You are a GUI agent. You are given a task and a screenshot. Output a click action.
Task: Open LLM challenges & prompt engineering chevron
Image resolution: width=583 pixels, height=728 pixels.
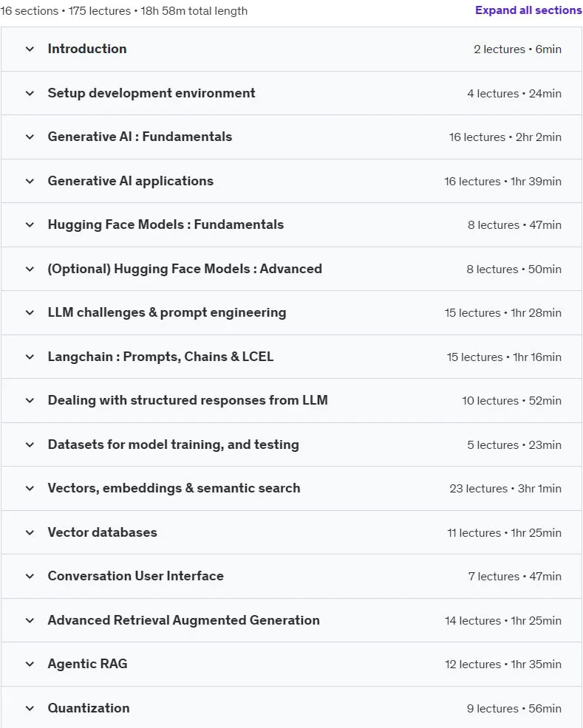coord(30,312)
